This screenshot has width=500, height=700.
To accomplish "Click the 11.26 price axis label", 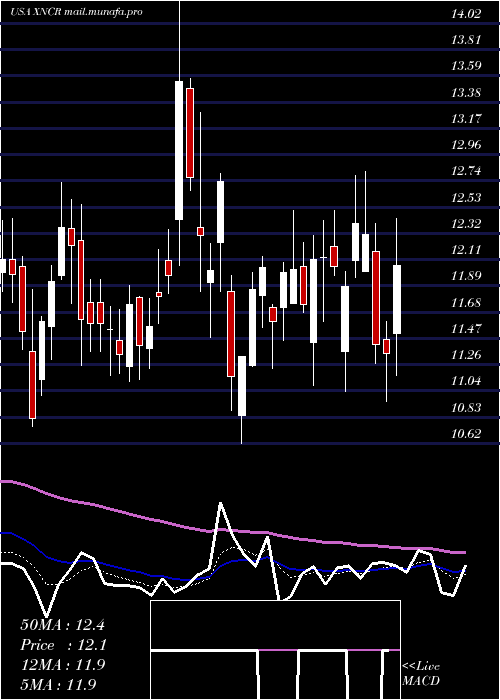I will [x=466, y=355].
